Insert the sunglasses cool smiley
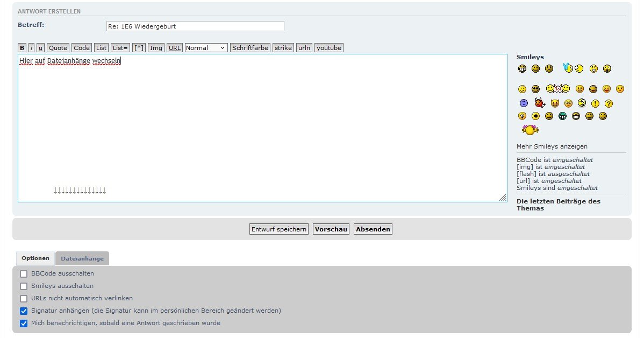This screenshot has width=644, height=338. (x=535, y=89)
